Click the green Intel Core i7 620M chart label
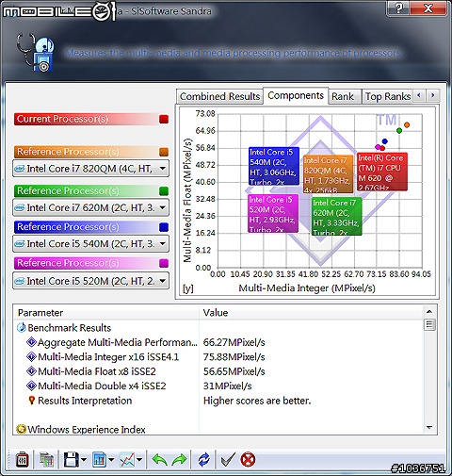Image resolution: width=452 pixels, height=476 pixels. click(337, 216)
